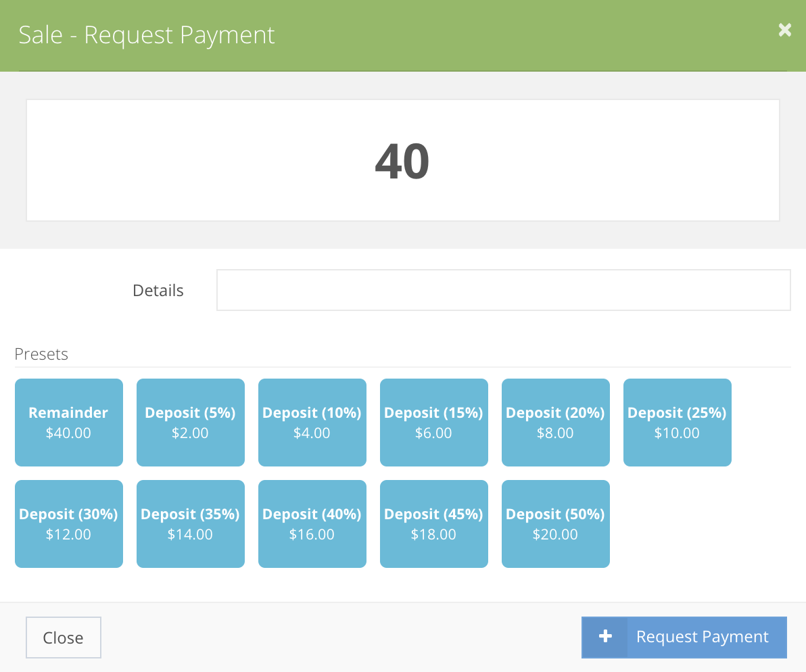Screen dimensions: 806x672
Task: Click the Sale - Request Payment title
Action: (x=147, y=35)
